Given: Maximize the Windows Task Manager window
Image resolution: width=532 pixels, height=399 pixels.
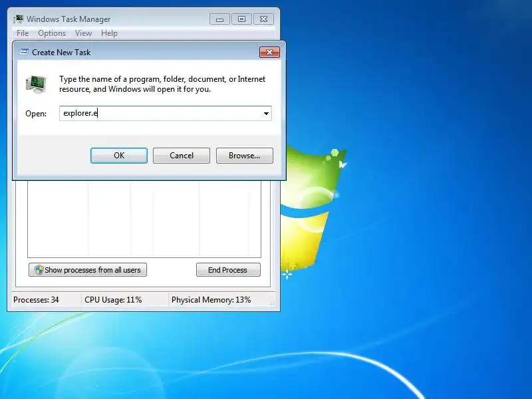Looking at the screenshot, I should point(241,19).
